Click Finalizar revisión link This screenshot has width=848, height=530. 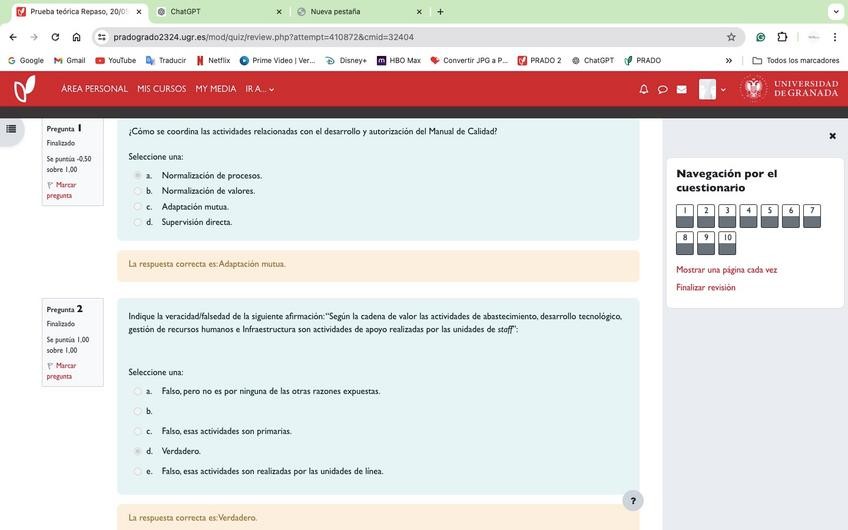tap(705, 287)
